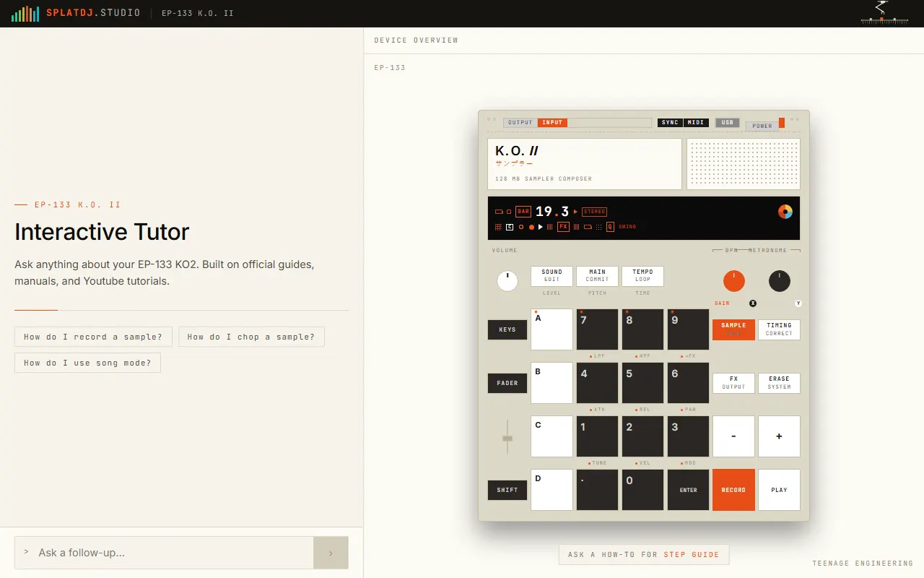Select group B pad
The height and width of the screenshot is (578, 924).
pyautogui.click(x=552, y=384)
